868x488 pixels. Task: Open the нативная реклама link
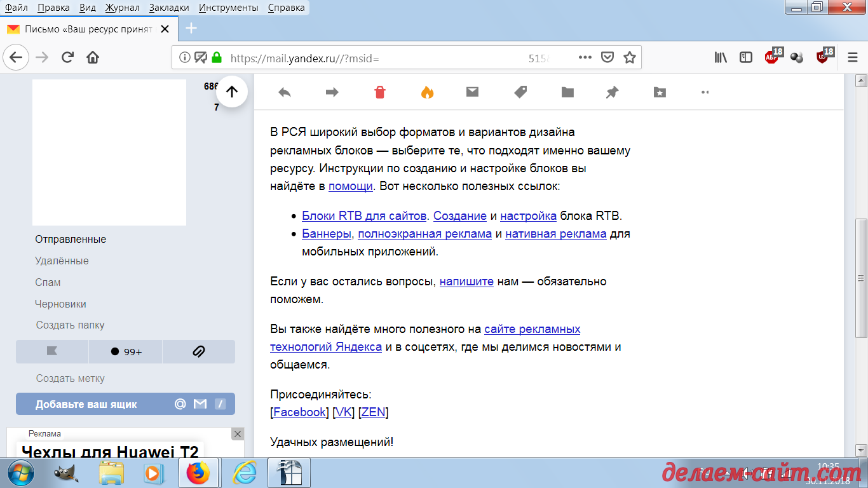click(x=556, y=234)
